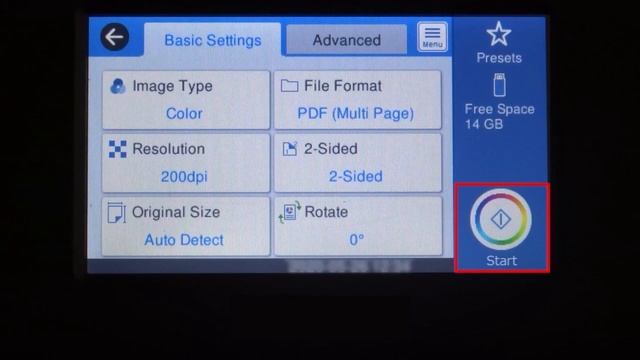Open the Rotate setting

coord(358,227)
